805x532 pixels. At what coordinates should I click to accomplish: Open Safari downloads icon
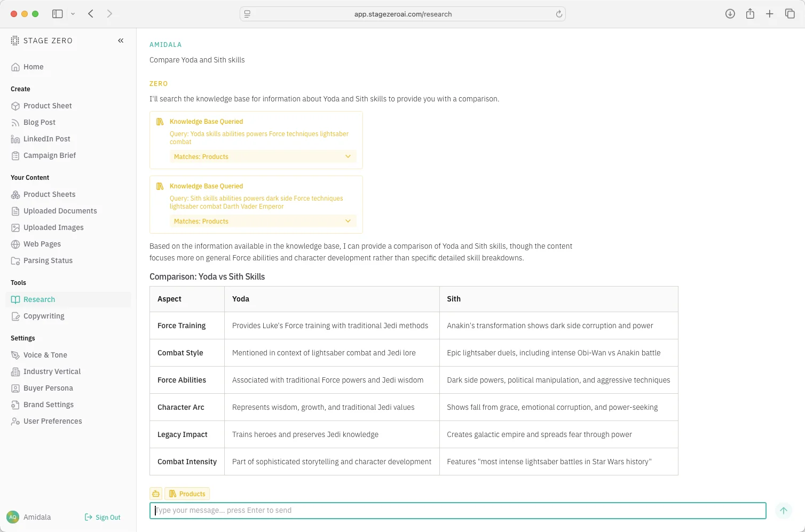(730, 14)
